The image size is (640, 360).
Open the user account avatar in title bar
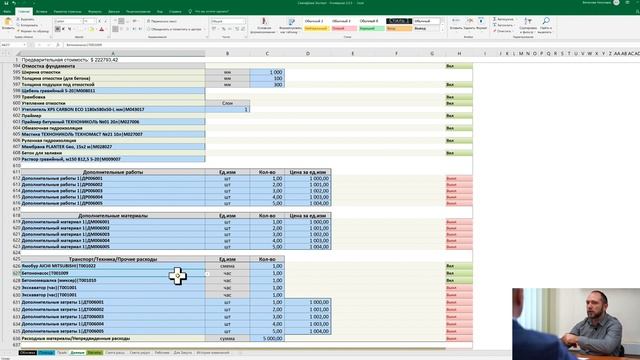click(616, 3)
